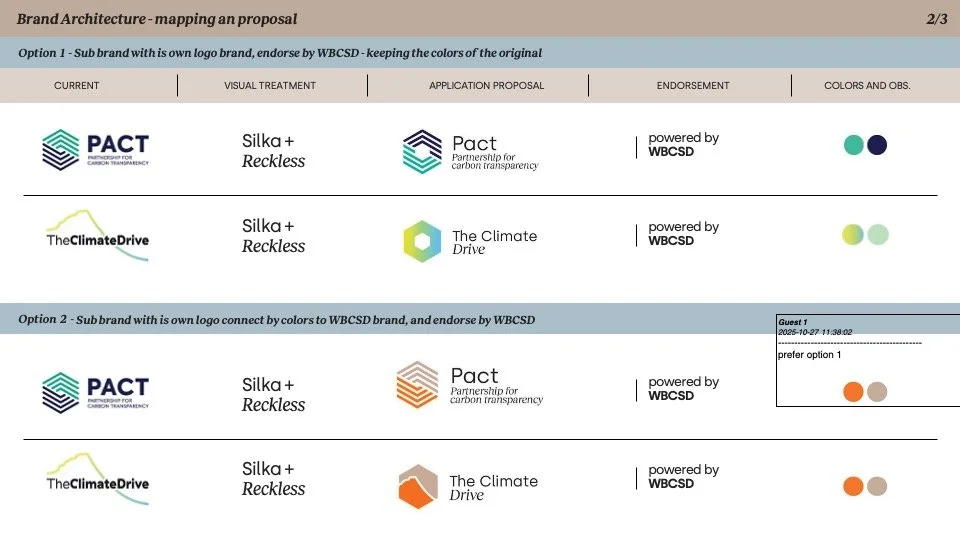Click the current TheClimateDrive logo in Option 1
Viewport: 960px width, 540px height.
(98, 236)
